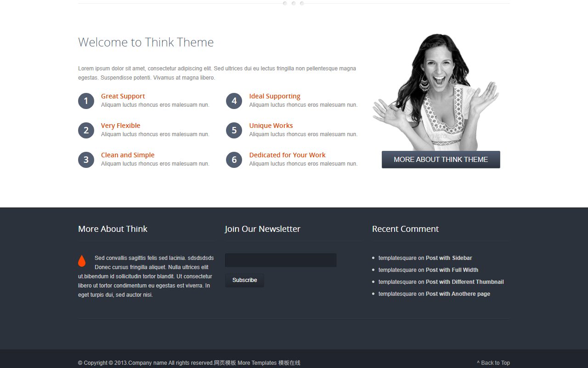
Task: Jump up with the Back to Top link
Action: (493, 363)
